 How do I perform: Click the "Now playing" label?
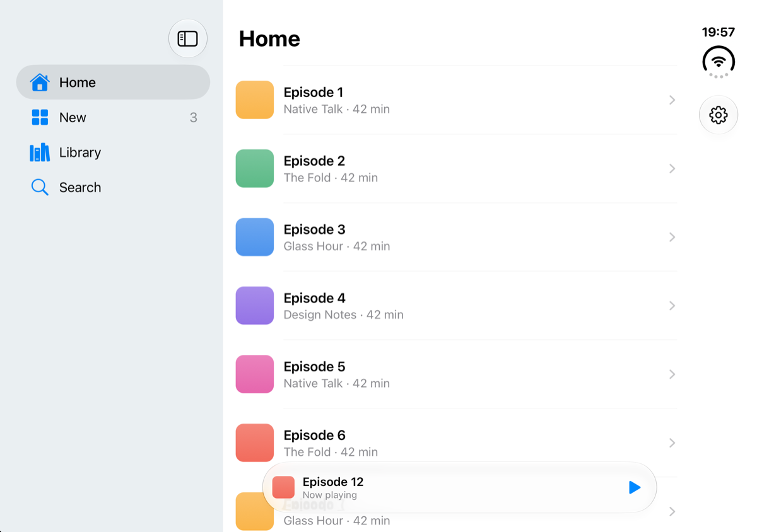click(x=330, y=495)
